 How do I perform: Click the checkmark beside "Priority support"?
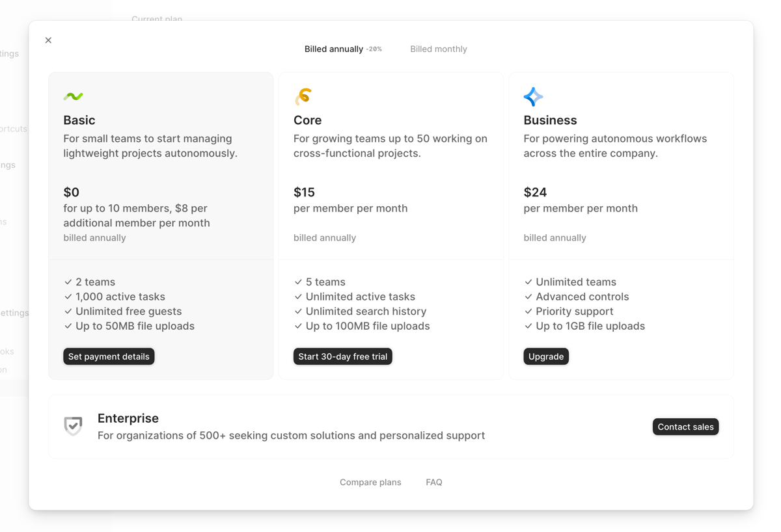tap(528, 311)
